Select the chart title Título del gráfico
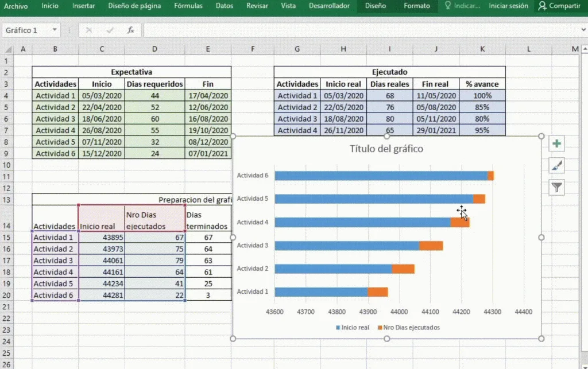Image resolution: width=588 pixels, height=369 pixels. pyautogui.click(x=386, y=149)
